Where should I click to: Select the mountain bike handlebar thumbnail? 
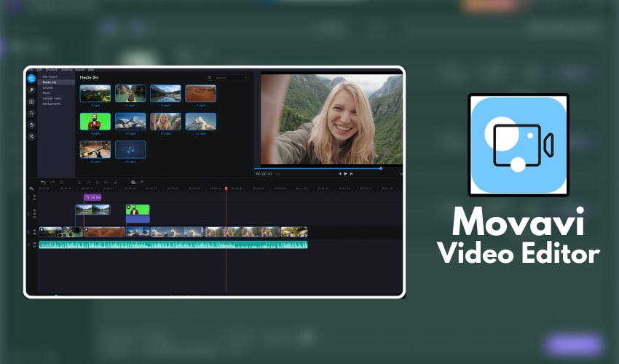point(95,150)
